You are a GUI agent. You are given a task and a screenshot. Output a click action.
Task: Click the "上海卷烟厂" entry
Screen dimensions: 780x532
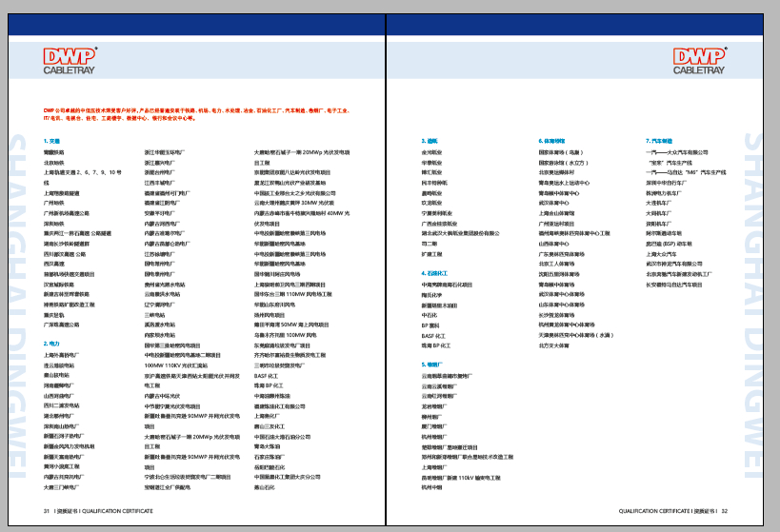pos(434,467)
